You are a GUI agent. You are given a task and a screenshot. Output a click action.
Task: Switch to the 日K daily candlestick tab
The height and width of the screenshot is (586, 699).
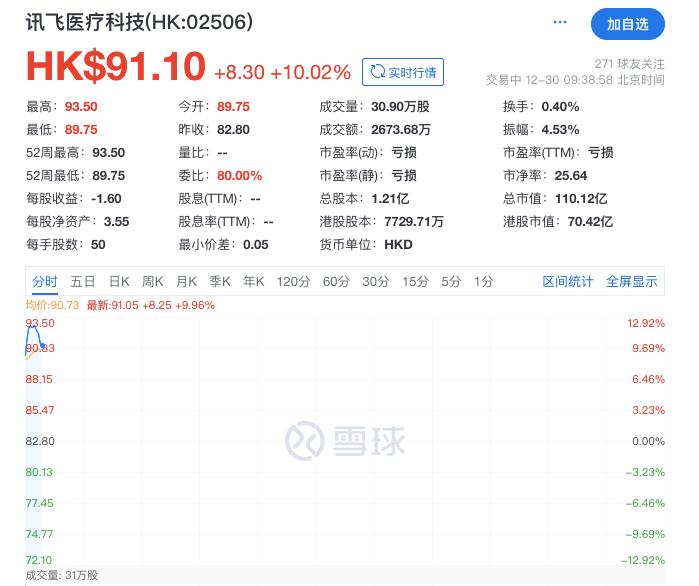tap(119, 282)
